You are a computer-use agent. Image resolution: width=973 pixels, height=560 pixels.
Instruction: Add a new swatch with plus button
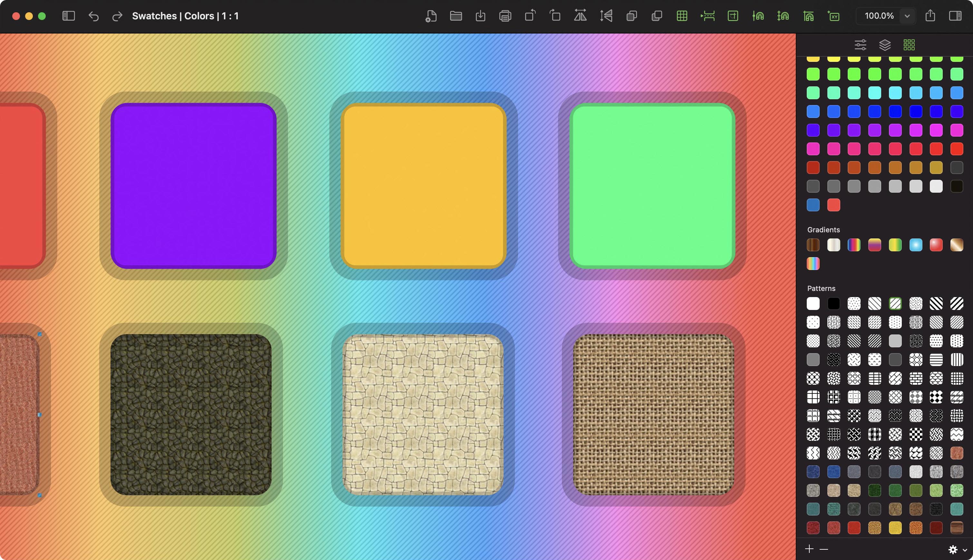pyautogui.click(x=809, y=549)
